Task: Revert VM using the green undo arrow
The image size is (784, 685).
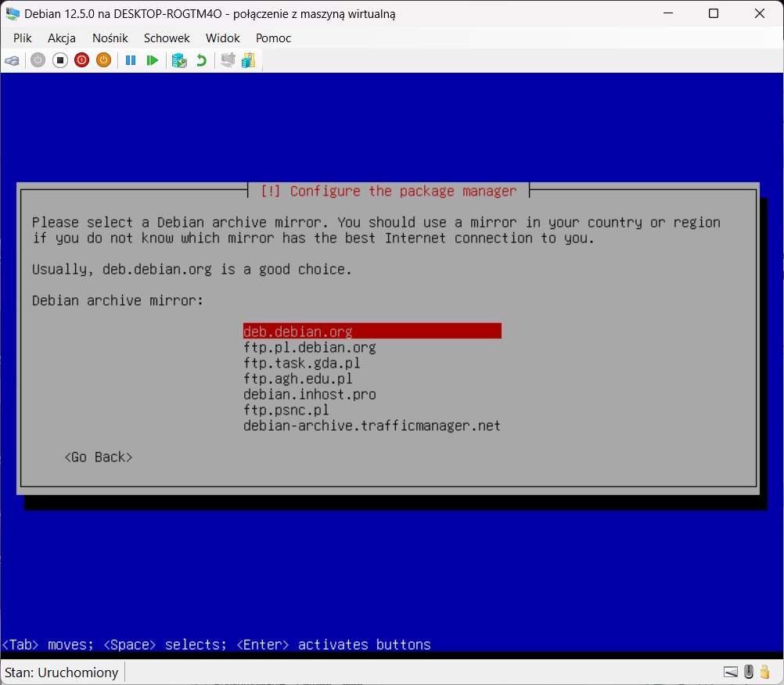Action: (201, 60)
